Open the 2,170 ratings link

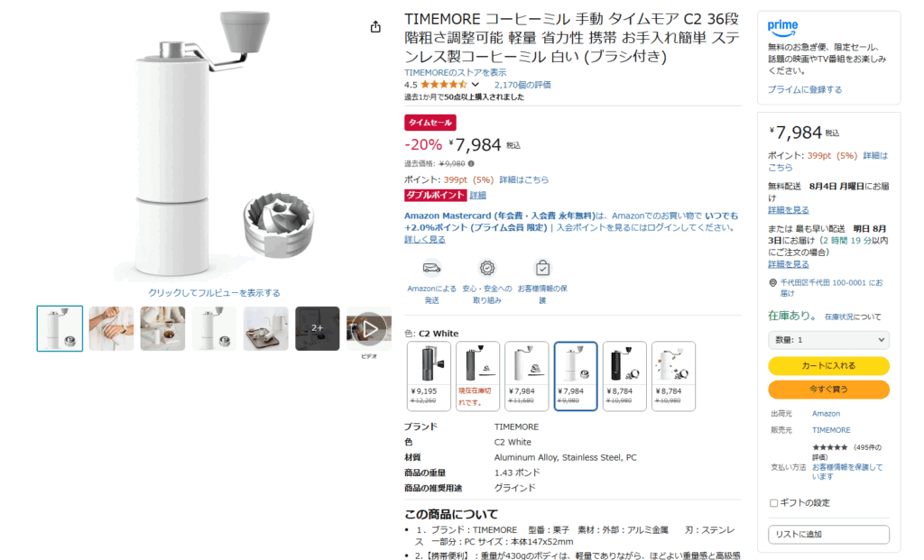[x=522, y=85]
